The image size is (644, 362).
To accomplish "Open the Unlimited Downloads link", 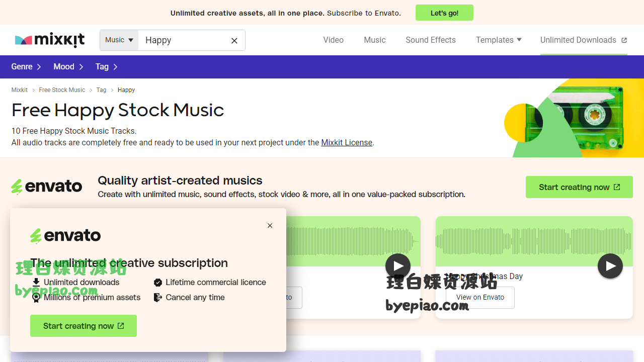I will pos(584,40).
